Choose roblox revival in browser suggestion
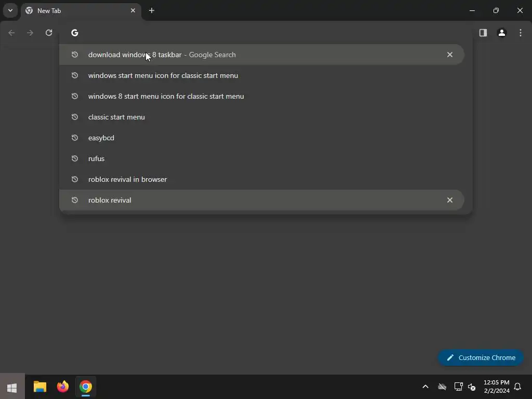 [262, 179]
